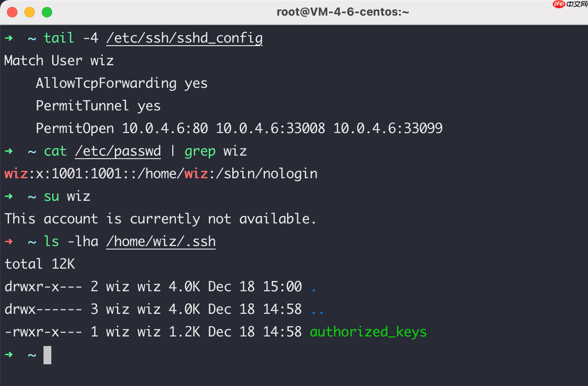This screenshot has height=386, width=588.
Task: Click the Match User wiz line
Action: 59,60
